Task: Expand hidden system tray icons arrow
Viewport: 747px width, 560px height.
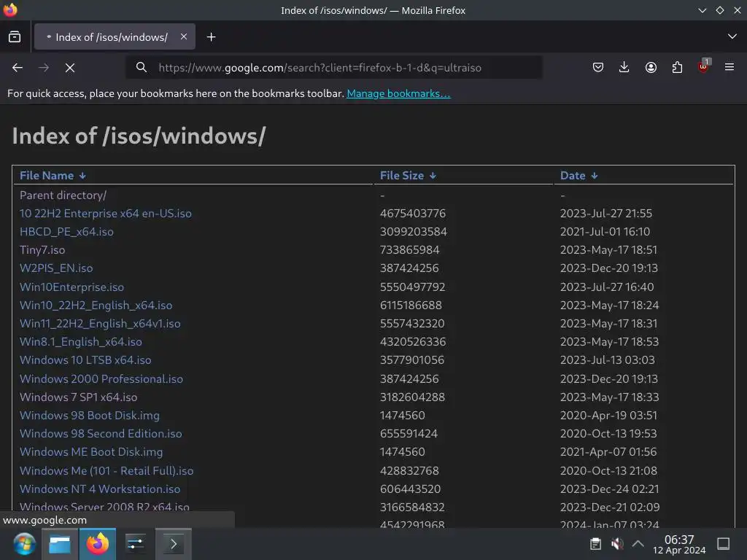Action: pyautogui.click(x=638, y=544)
